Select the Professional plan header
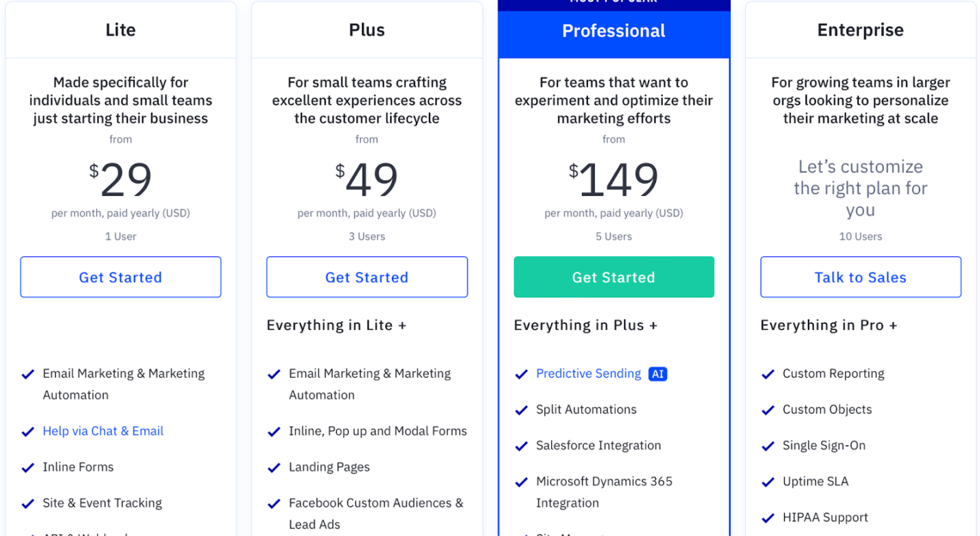Viewport: 980px width, 536px height. click(613, 30)
